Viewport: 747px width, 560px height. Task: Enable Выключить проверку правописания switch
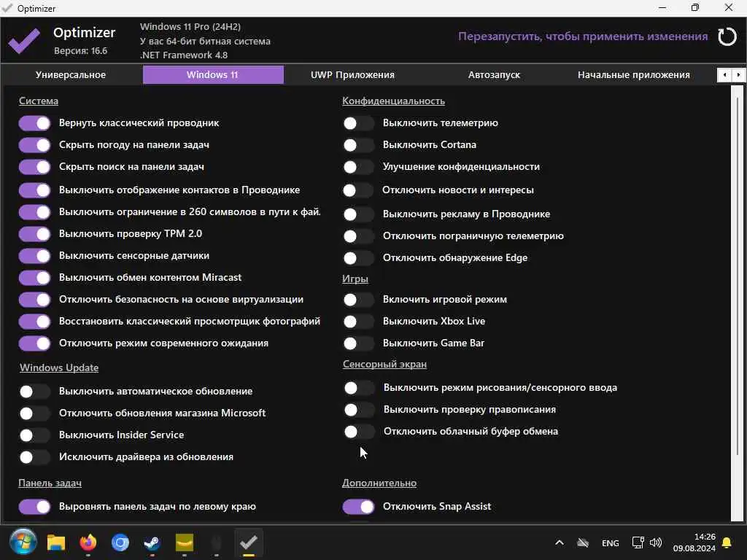pyautogui.click(x=359, y=410)
